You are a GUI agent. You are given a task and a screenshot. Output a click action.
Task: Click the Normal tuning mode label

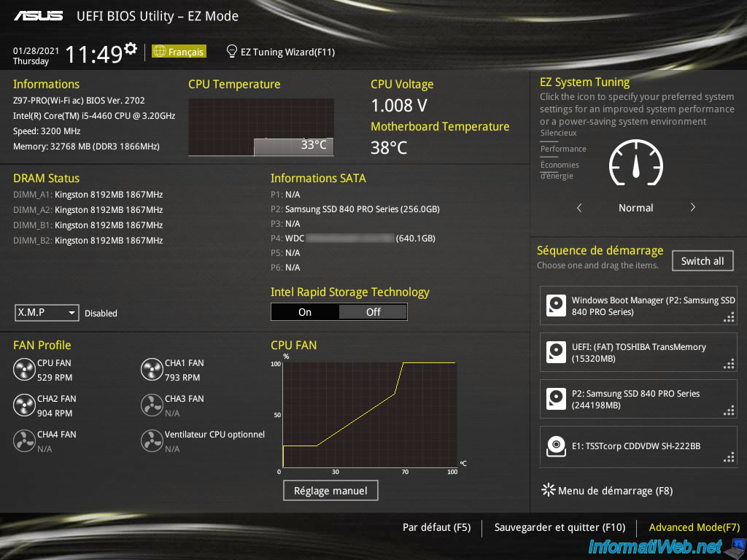(636, 208)
